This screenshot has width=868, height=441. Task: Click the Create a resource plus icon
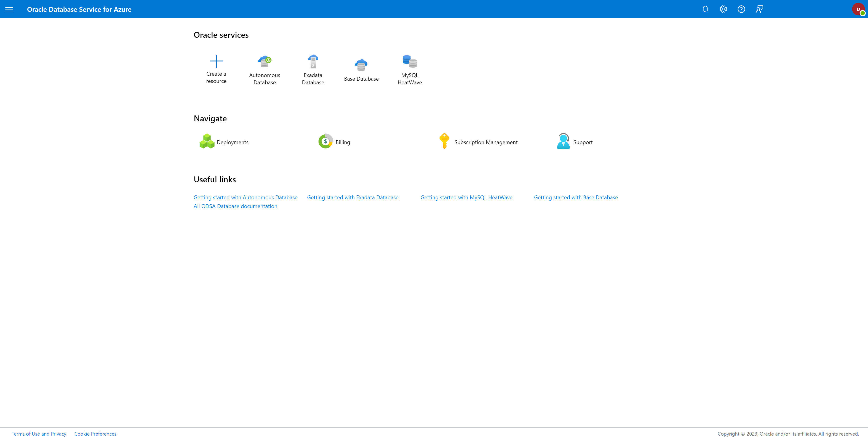coord(216,61)
